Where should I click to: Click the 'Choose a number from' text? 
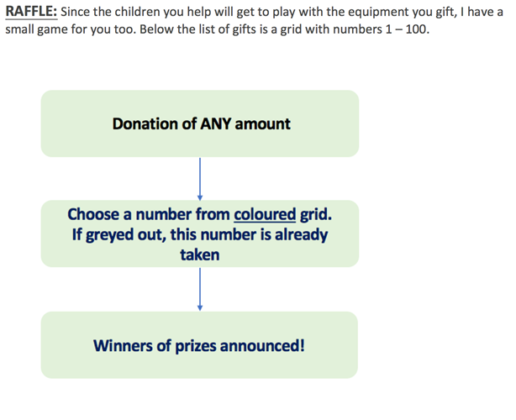149,214
